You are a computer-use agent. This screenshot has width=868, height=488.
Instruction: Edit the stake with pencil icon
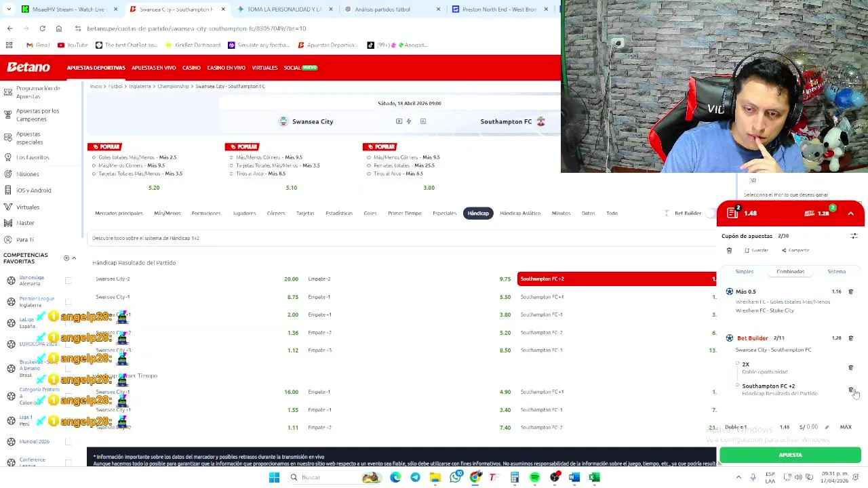click(x=827, y=427)
